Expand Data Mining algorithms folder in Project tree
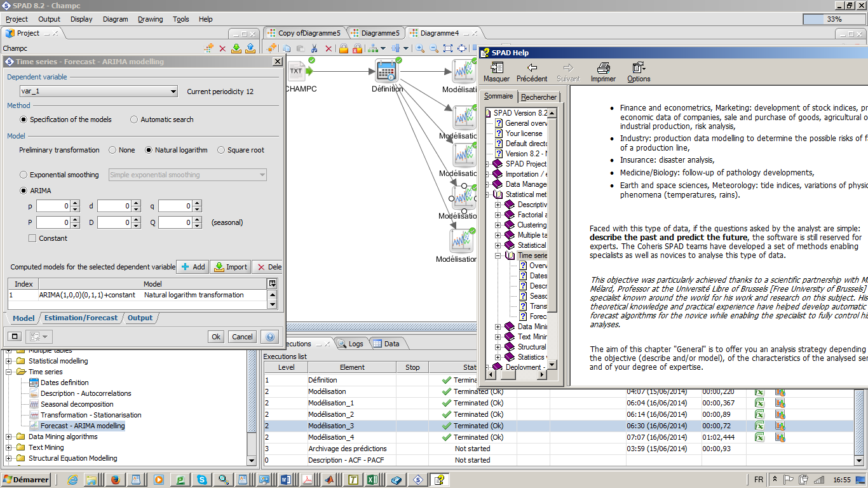The height and width of the screenshot is (488, 868). [x=9, y=437]
